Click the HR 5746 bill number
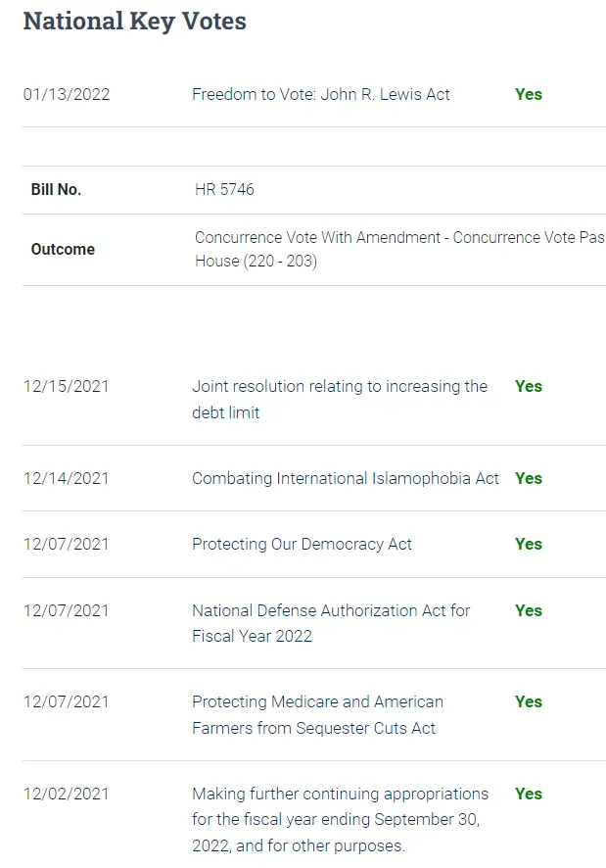 click(224, 189)
